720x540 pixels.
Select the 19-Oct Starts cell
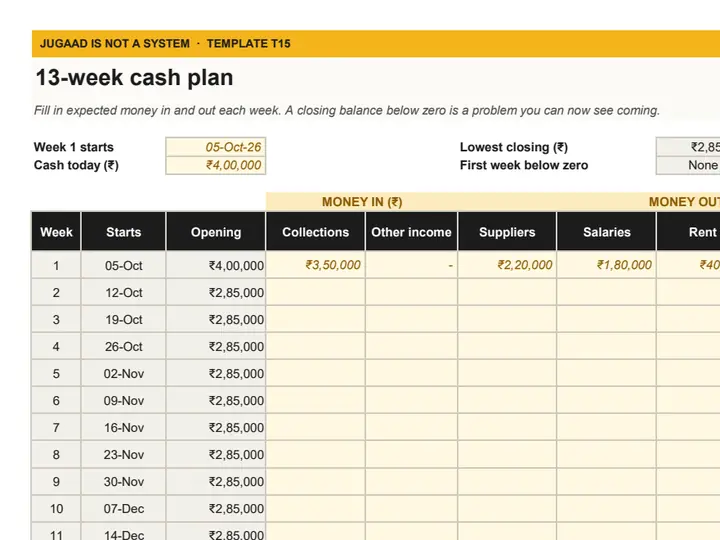[124, 319]
